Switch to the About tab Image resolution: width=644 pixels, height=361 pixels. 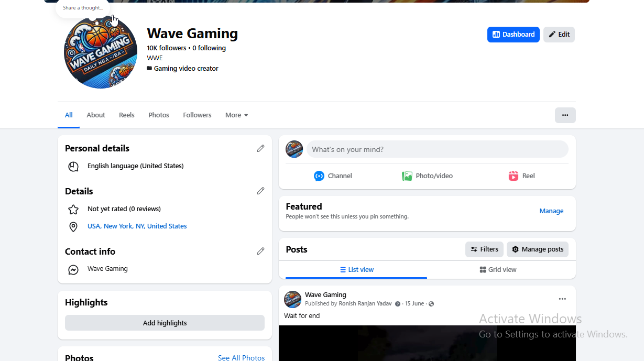point(96,115)
